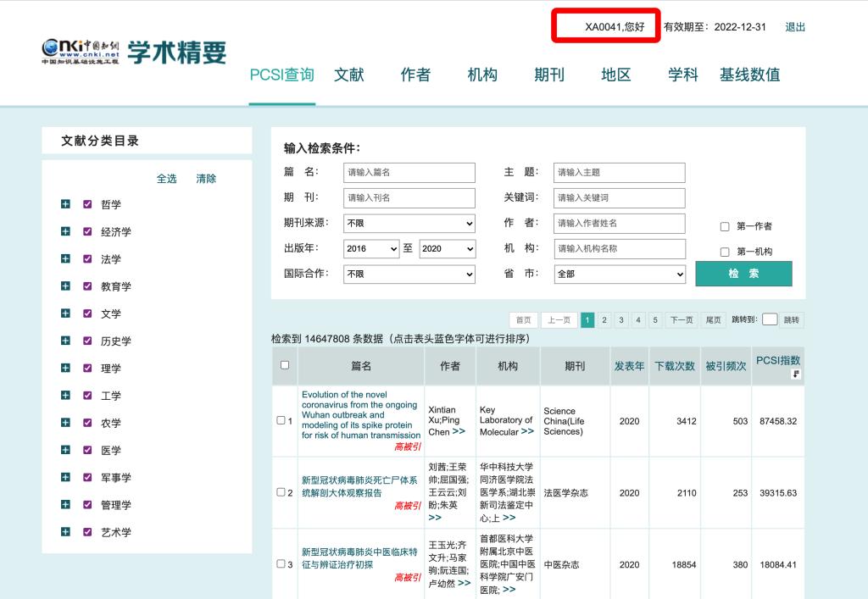Image resolution: width=868 pixels, height=599 pixels.
Task: Expand the 军事学 category tree
Action: coord(65,477)
